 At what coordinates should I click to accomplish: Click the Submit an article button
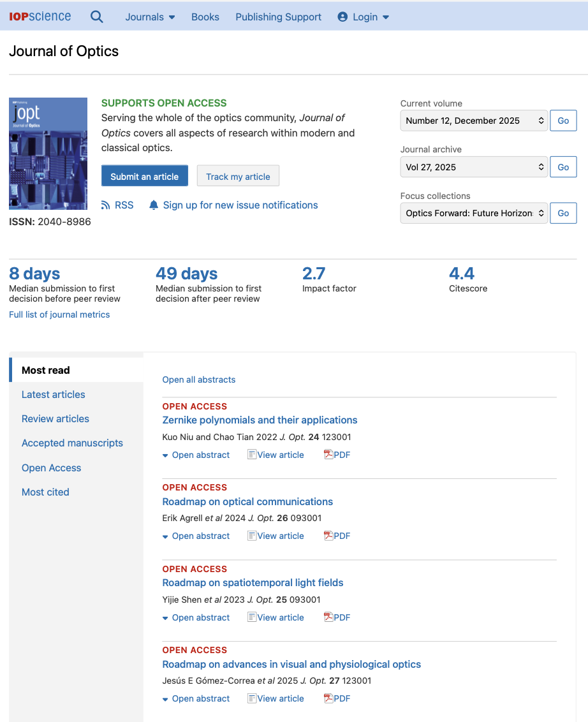tap(145, 177)
